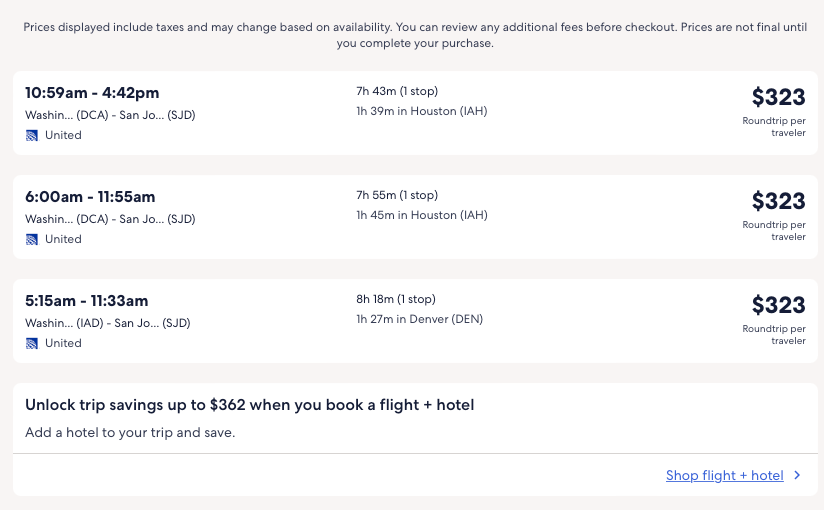Click the 1h 45m in Houston layover text
This screenshot has width=824, height=510.
point(421,215)
